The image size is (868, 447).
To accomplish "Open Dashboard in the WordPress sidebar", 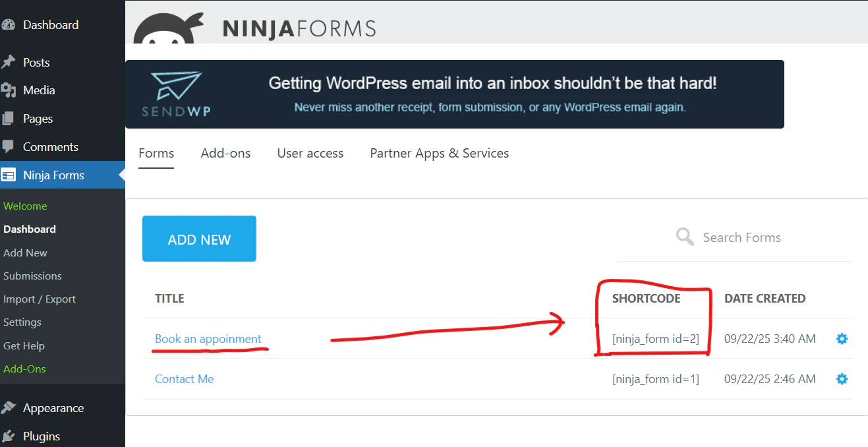I will pos(51,25).
